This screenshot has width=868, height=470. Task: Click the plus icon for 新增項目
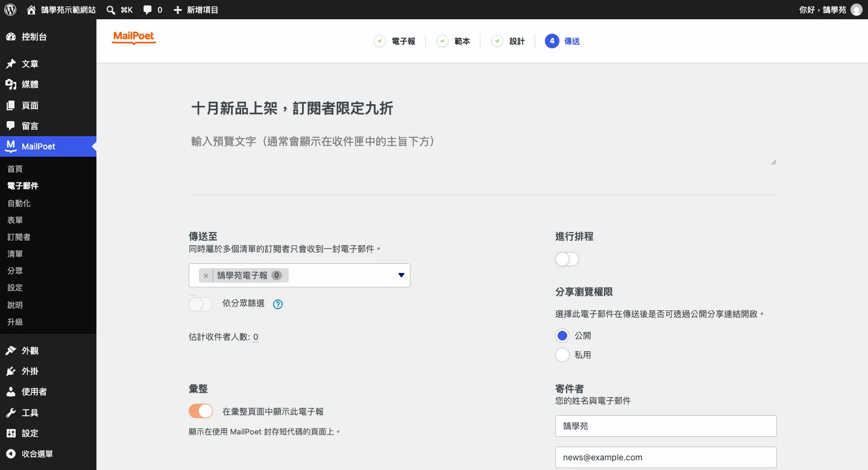(177, 10)
